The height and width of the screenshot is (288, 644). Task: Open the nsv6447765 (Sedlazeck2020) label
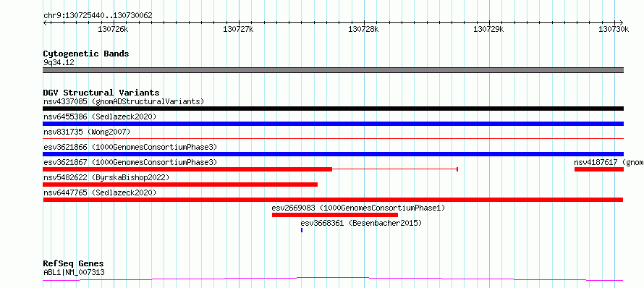tap(100, 192)
